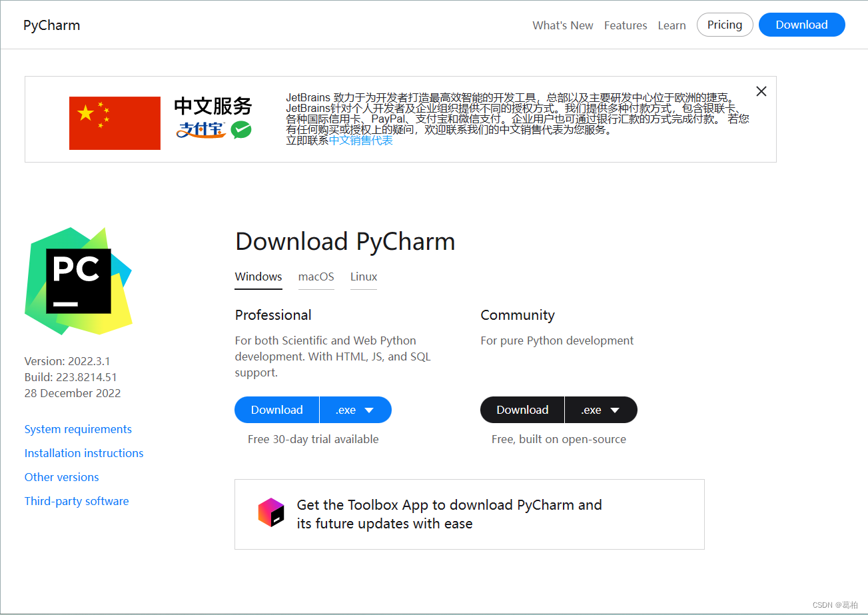Click the Pricing button
868x615 pixels.
click(725, 25)
